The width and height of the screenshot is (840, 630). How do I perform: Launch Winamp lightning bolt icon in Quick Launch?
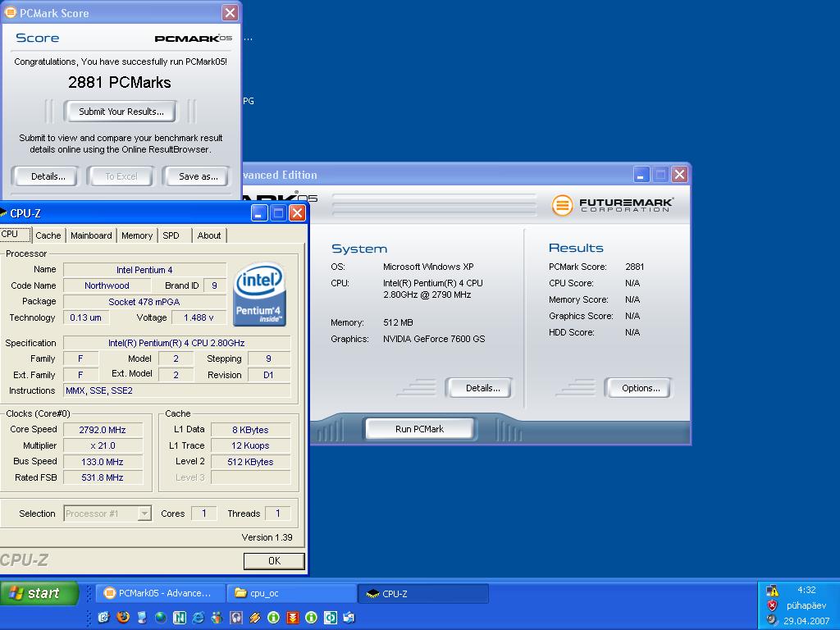pyautogui.click(x=254, y=617)
